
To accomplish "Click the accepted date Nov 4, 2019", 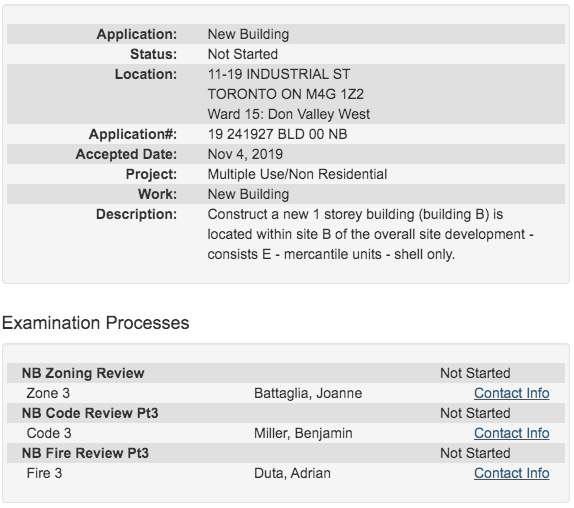I will [x=245, y=154].
